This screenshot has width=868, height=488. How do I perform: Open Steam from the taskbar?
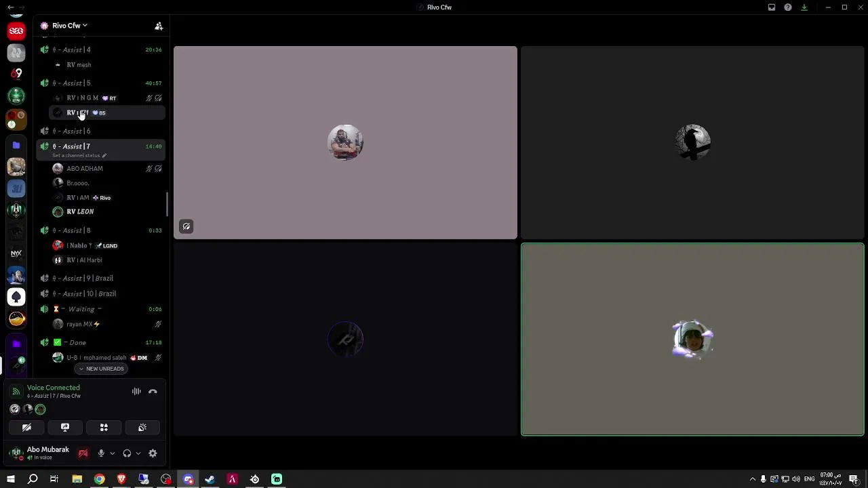[x=210, y=479]
